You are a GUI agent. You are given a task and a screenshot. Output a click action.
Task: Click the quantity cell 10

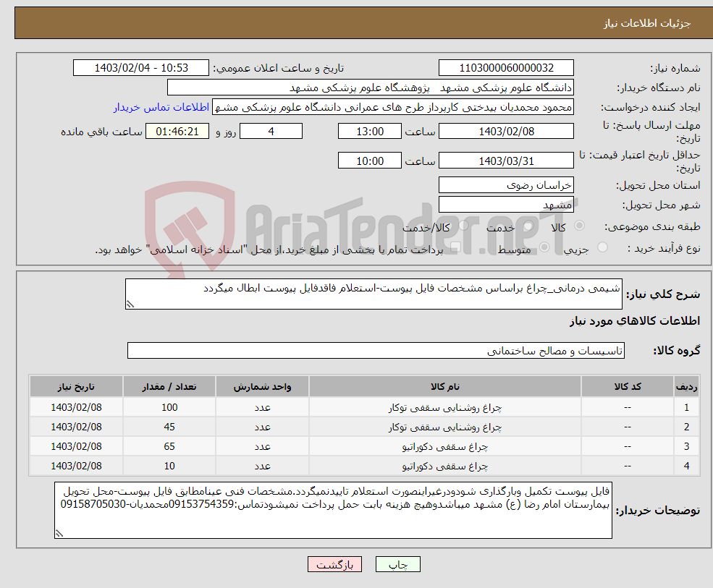coord(169,466)
